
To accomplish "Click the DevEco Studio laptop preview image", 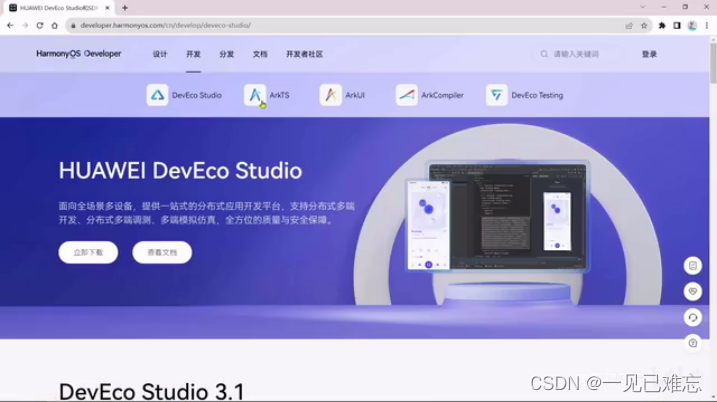I will coord(508,216).
